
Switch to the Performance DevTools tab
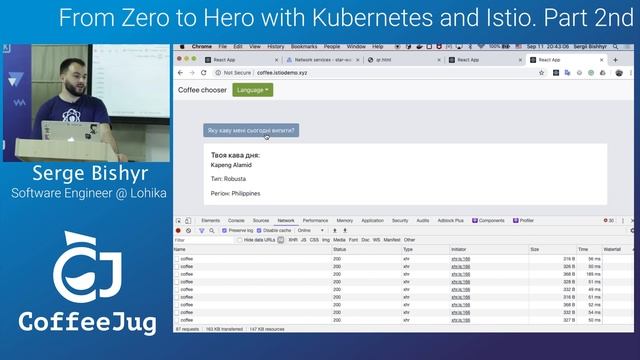coord(315,220)
